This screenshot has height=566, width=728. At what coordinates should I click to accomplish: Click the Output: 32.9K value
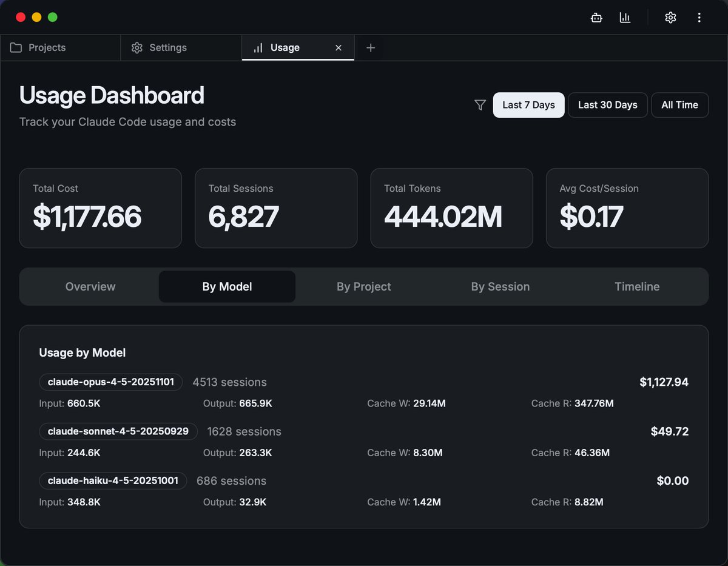[x=235, y=502]
